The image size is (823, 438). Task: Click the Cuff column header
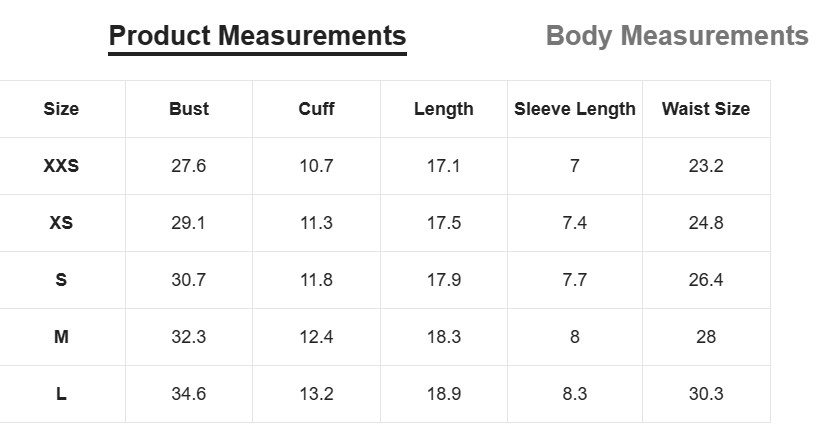[316, 109]
